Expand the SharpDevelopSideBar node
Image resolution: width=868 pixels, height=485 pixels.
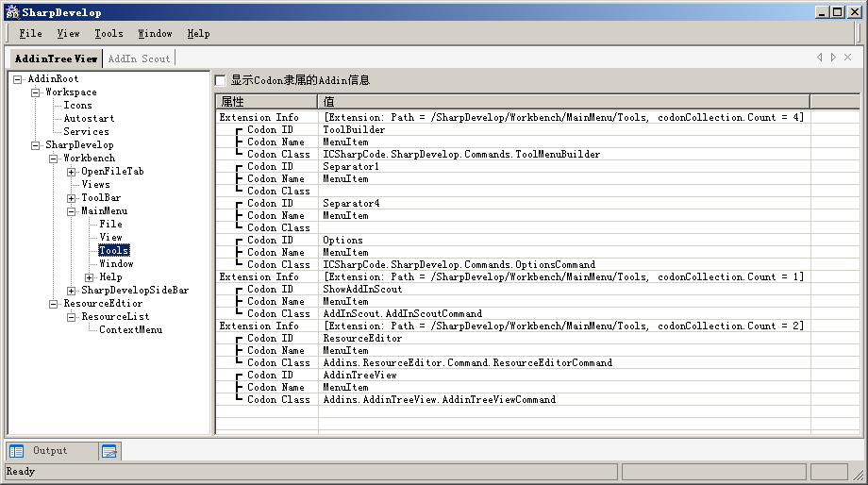tap(72, 291)
